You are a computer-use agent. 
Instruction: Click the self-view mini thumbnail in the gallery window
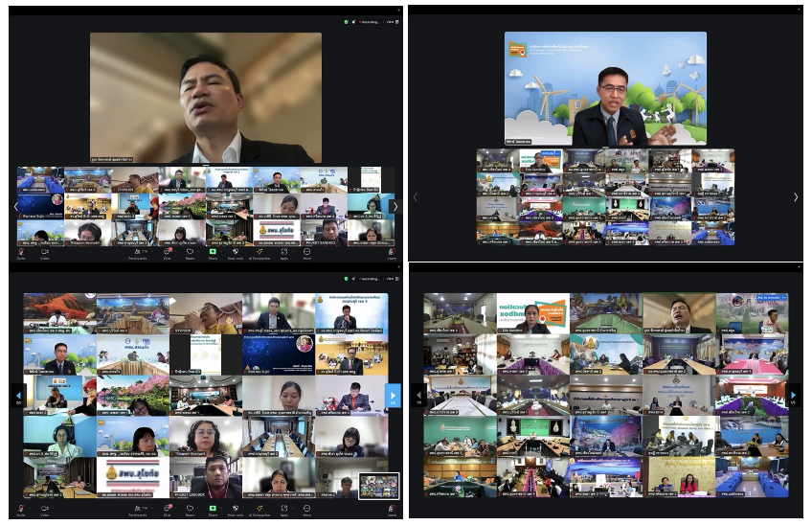tap(378, 486)
